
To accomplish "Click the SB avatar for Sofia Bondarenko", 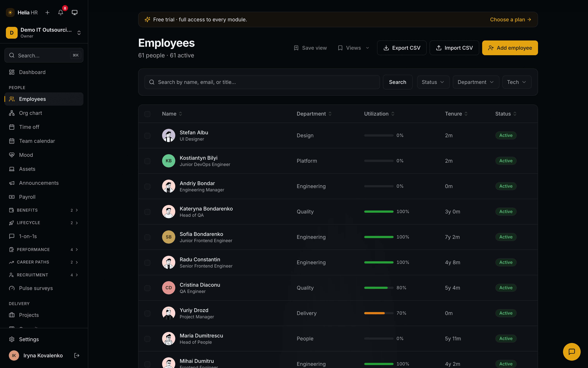I will pos(169,237).
